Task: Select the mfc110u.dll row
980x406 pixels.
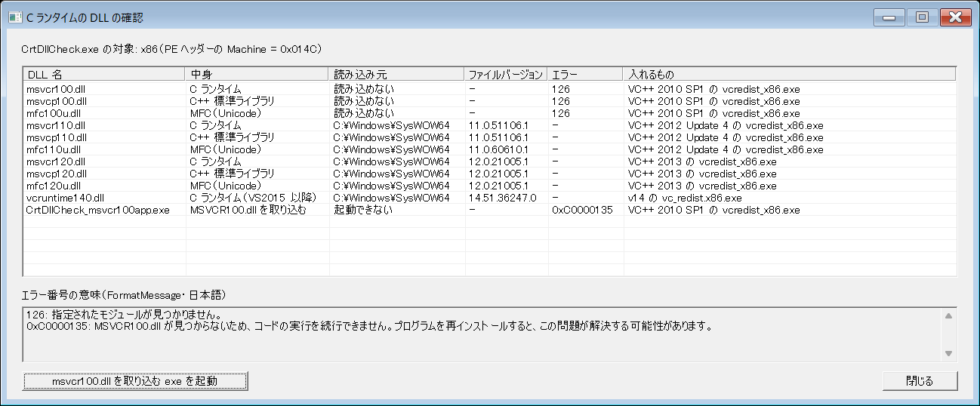Action: [x=490, y=149]
